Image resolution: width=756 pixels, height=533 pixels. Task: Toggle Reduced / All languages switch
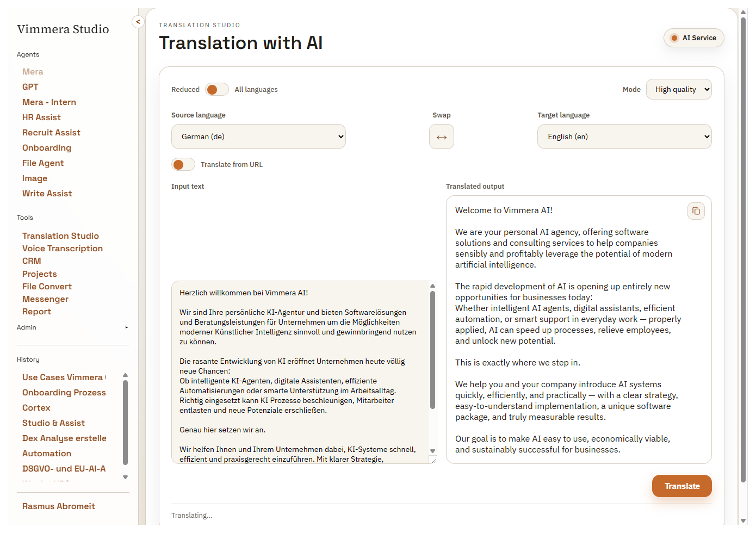click(217, 90)
